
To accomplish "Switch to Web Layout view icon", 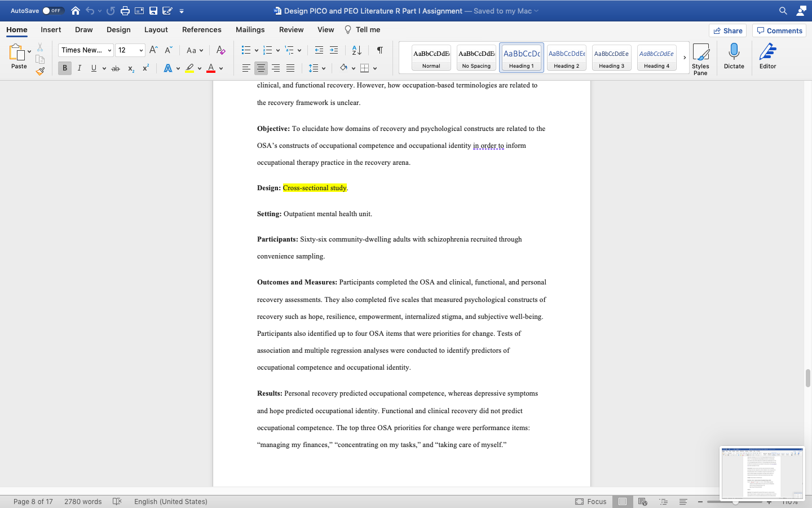I will tap(642, 501).
